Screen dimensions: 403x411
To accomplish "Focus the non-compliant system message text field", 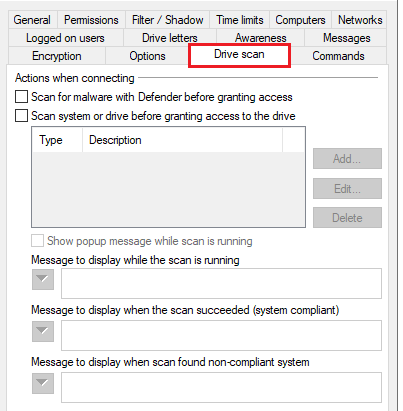I will (221, 387).
